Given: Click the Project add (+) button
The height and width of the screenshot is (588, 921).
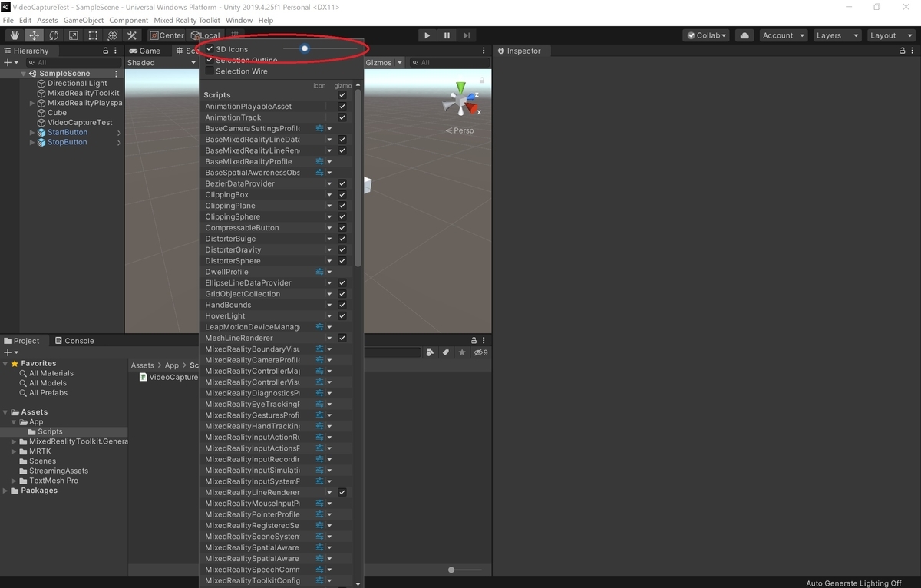Looking at the screenshot, I should [10, 352].
